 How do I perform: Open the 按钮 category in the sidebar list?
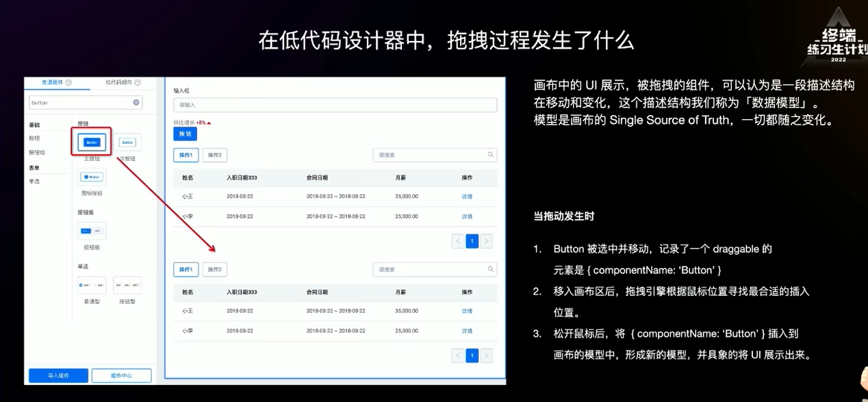pos(34,138)
